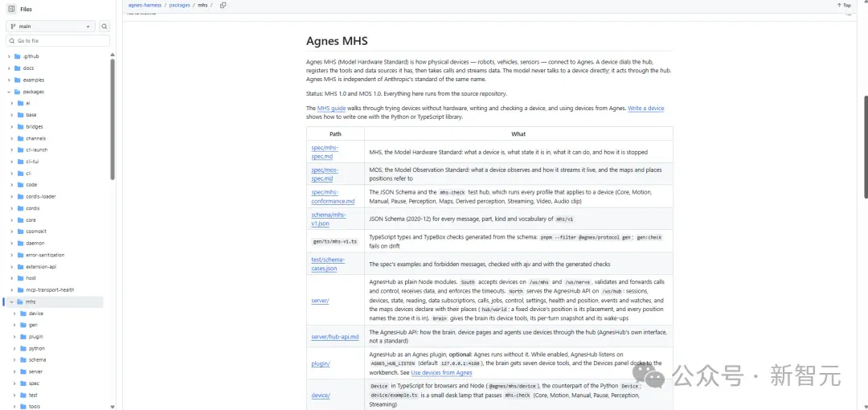This screenshot has height=410, width=868.
Task: Copy path icon next to mhs
Action: pyautogui.click(x=223, y=5)
